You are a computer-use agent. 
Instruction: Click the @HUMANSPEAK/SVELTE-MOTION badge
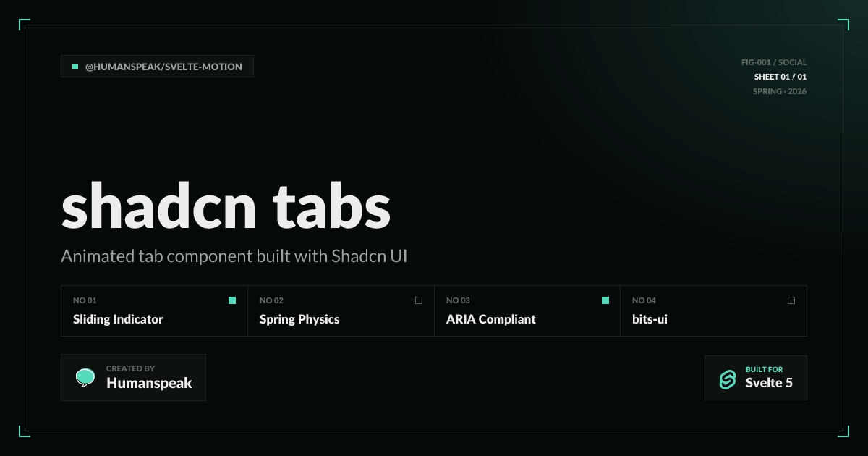click(x=157, y=67)
